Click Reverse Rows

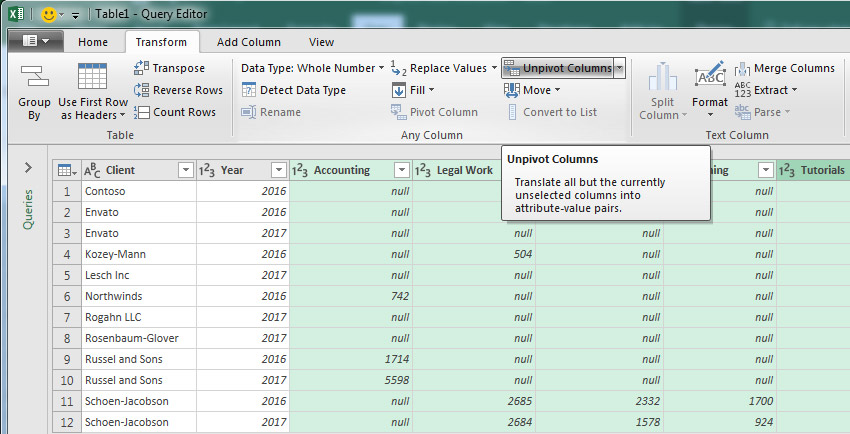pos(178,90)
